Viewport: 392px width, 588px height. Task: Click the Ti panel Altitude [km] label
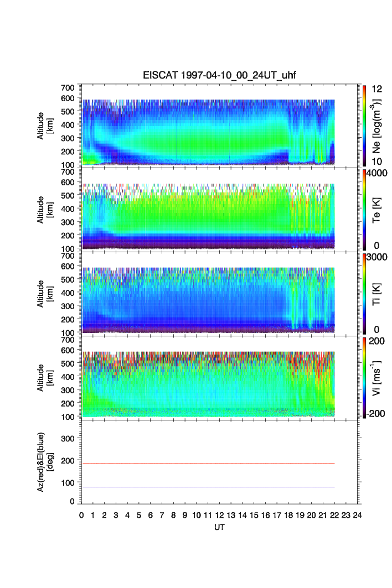(x=45, y=294)
